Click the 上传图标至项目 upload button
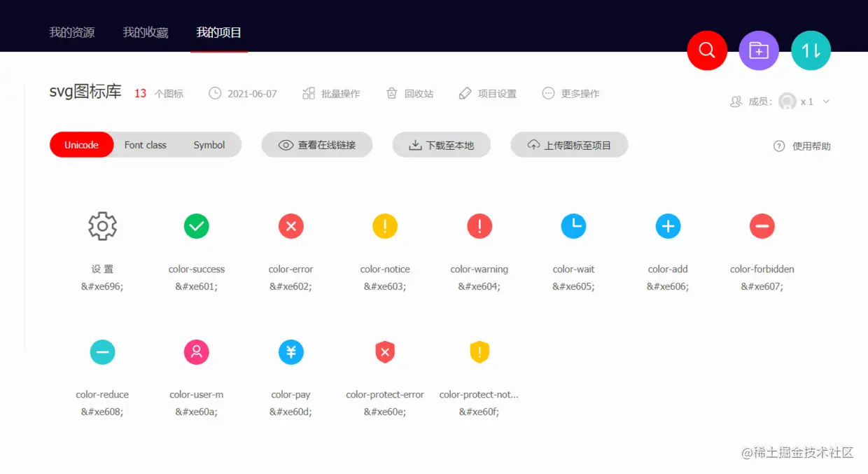The height and width of the screenshot is (474, 868). pos(569,145)
